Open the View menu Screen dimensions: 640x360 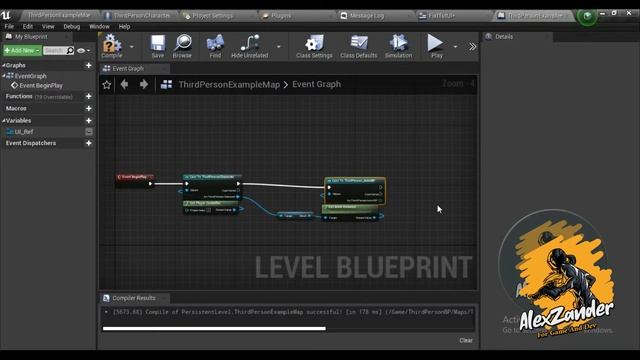tap(48, 27)
